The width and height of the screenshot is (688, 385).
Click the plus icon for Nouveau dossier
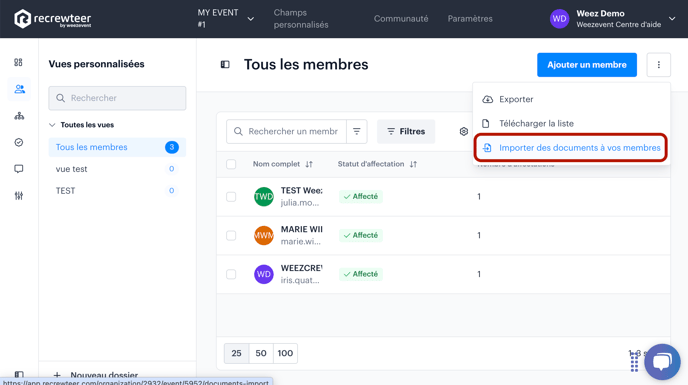click(x=57, y=375)
